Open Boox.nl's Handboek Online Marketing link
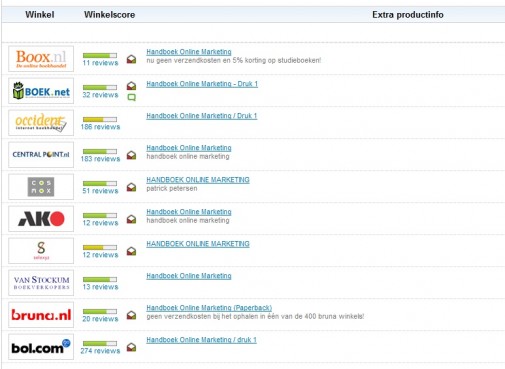This screenshot has width=505, height=369. [189, 52]
